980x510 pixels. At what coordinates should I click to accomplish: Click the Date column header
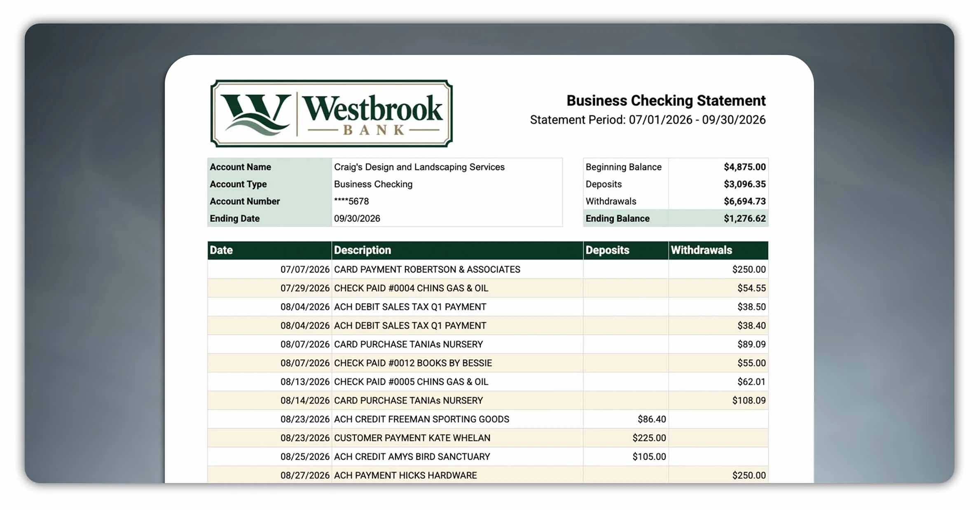point(269,250)
